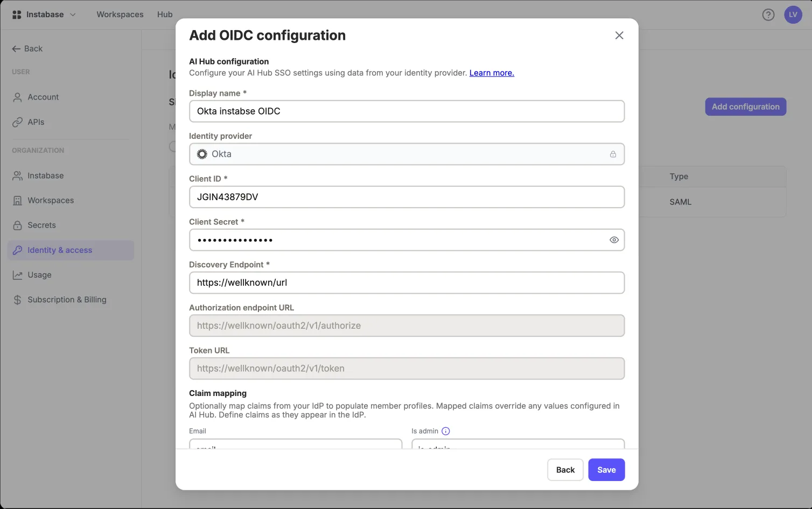Click the SAML type table cell
Screen dimensions: 812x509
click(x=681, y=202)
